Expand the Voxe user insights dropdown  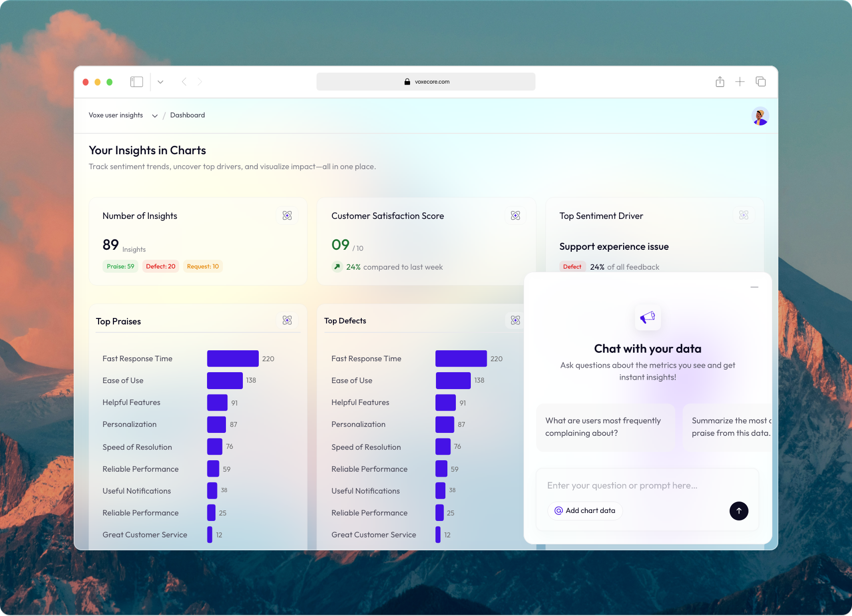pyautogui.click(x=155, y=115)
